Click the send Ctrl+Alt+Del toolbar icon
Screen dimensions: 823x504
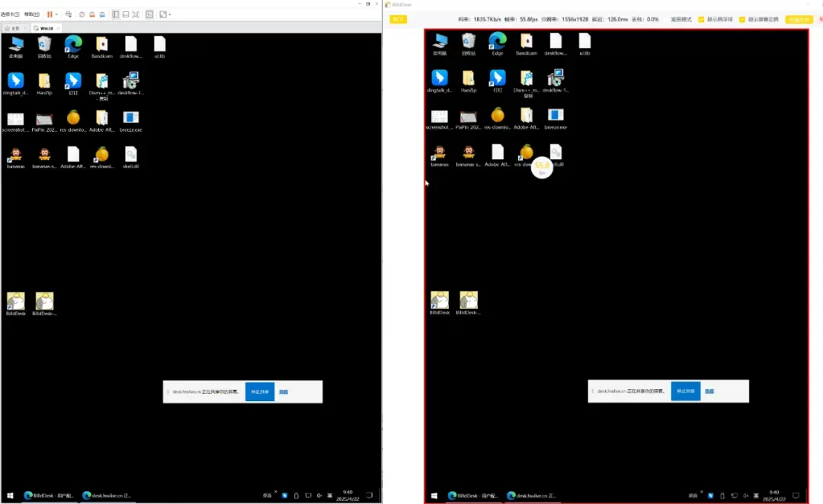(x=69, y=14)
